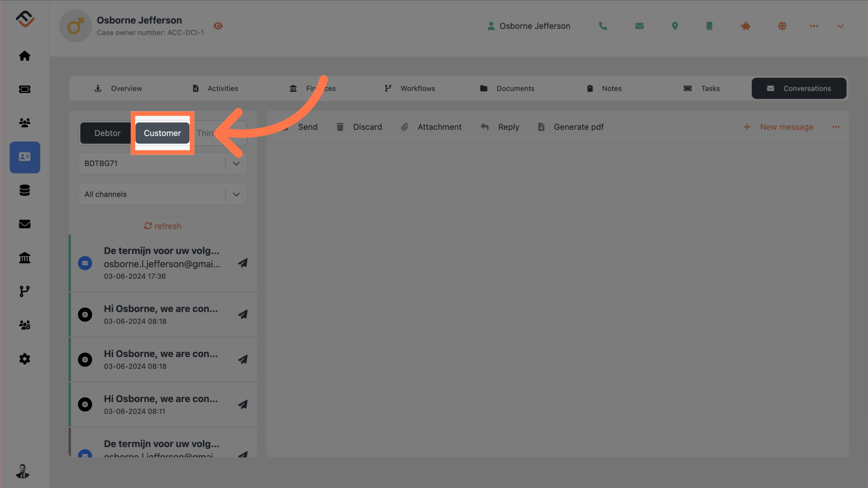Click the refresh conversations button
The width and height of the screenshot is (868, 488).
click(162, 226)
